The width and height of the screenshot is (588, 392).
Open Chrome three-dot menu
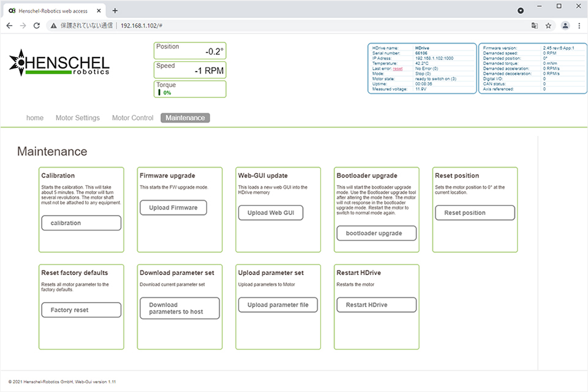pos(579,26)
